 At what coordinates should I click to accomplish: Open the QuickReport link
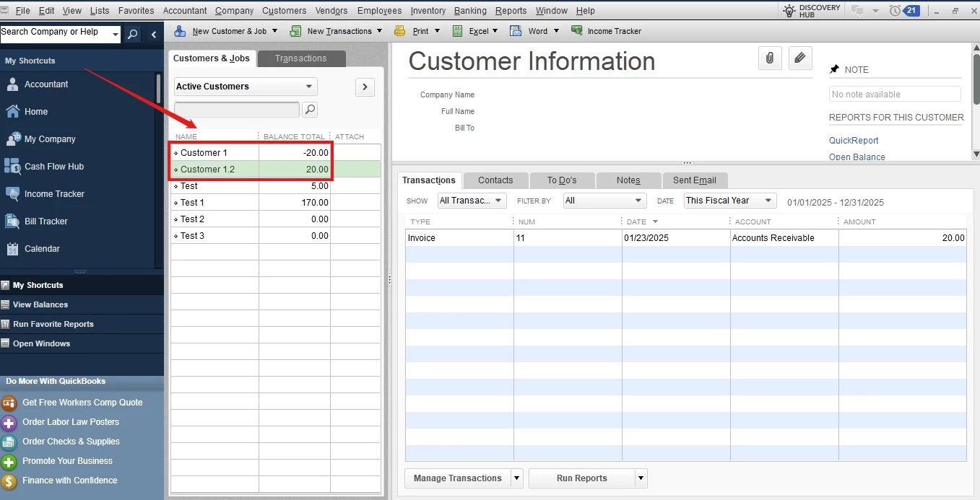(854, 141)
